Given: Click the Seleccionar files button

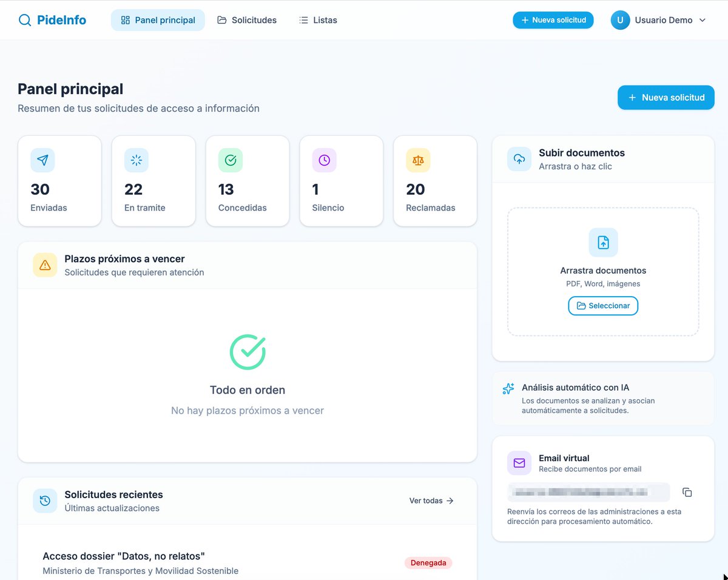Looking at the screenshot, I should point(603,306).
